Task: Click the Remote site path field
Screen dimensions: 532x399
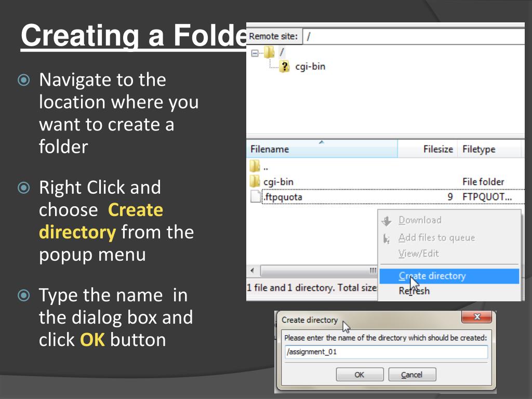Action: pyautogui.click(x=414, y=36)
